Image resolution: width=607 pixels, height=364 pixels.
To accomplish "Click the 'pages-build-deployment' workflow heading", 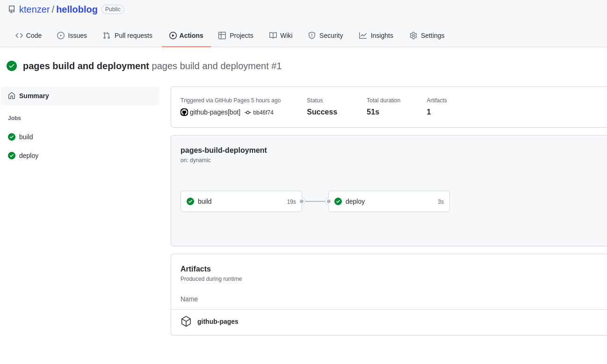I will pos(224,150).
